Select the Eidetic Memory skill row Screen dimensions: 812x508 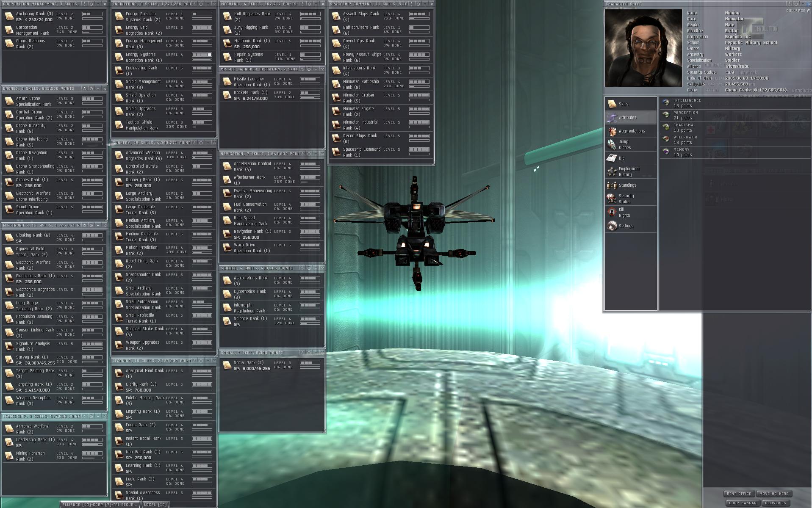164,400
